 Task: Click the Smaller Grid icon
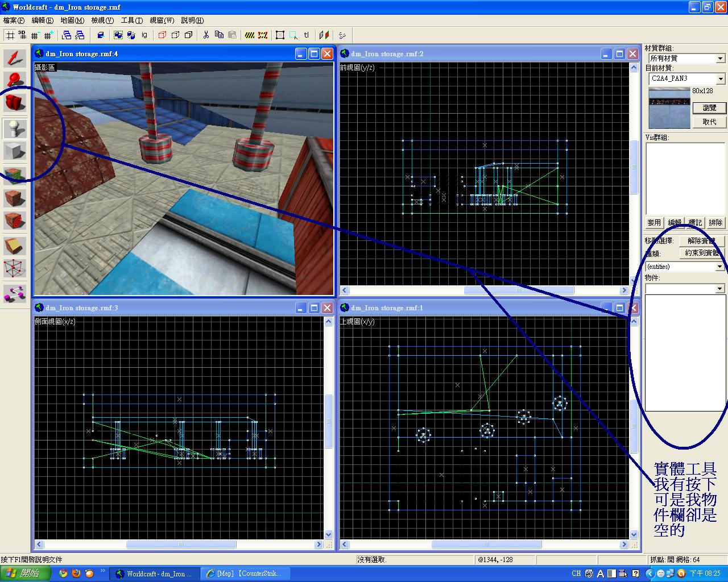tap(35, 35)
